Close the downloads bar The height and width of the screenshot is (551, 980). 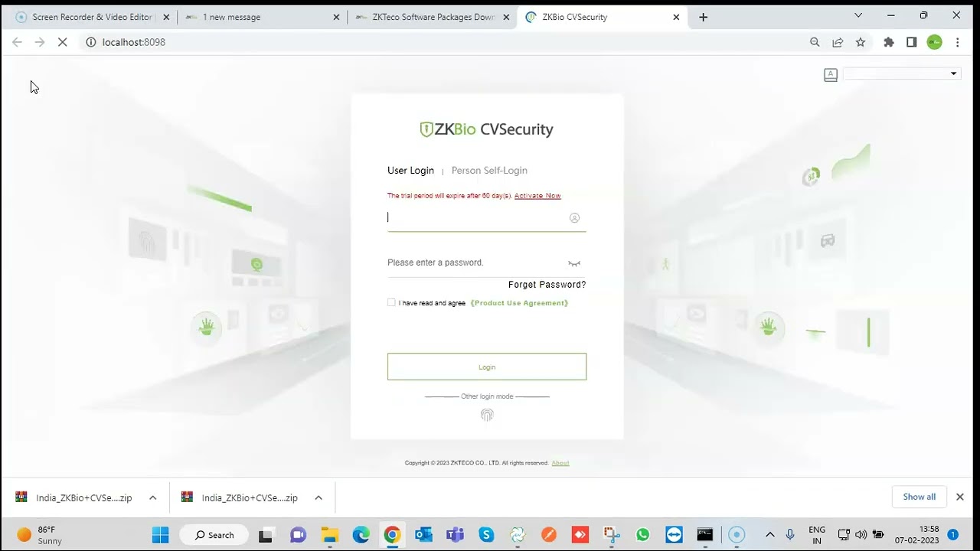tap(960, 497)
